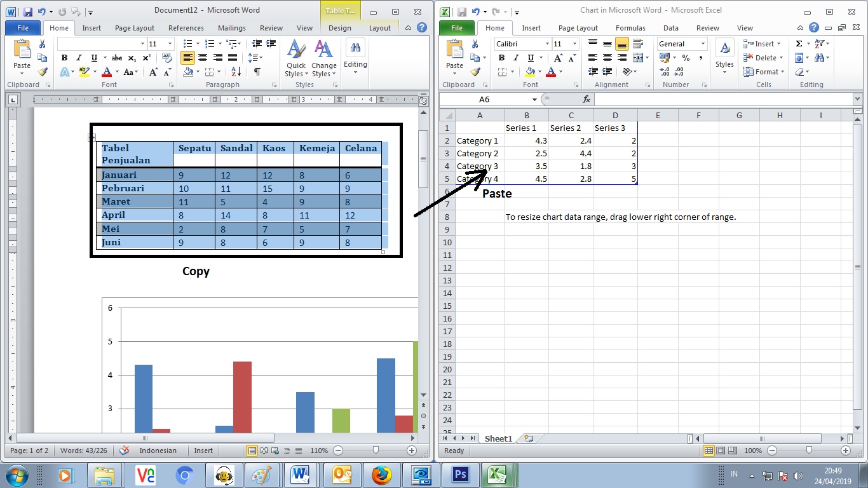
Task: Apply Comma Style in Excel
Action: (x=700, y=58)
